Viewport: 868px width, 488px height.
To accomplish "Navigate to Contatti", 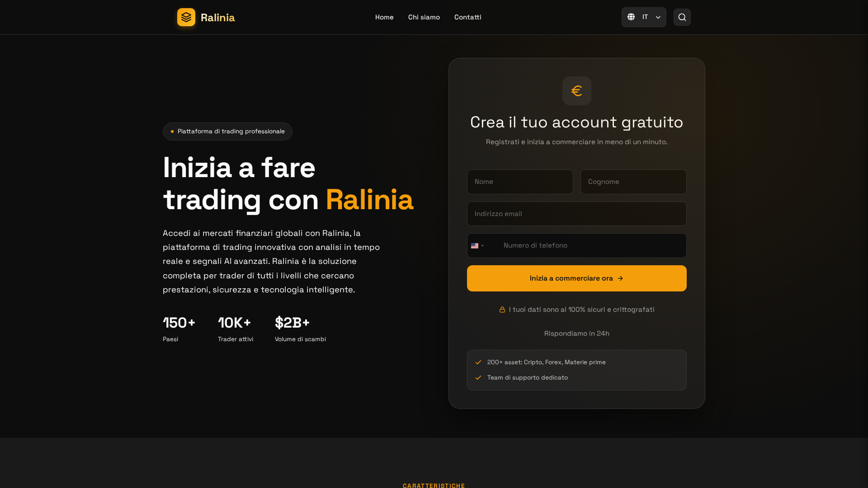I will tap(467, 17).
